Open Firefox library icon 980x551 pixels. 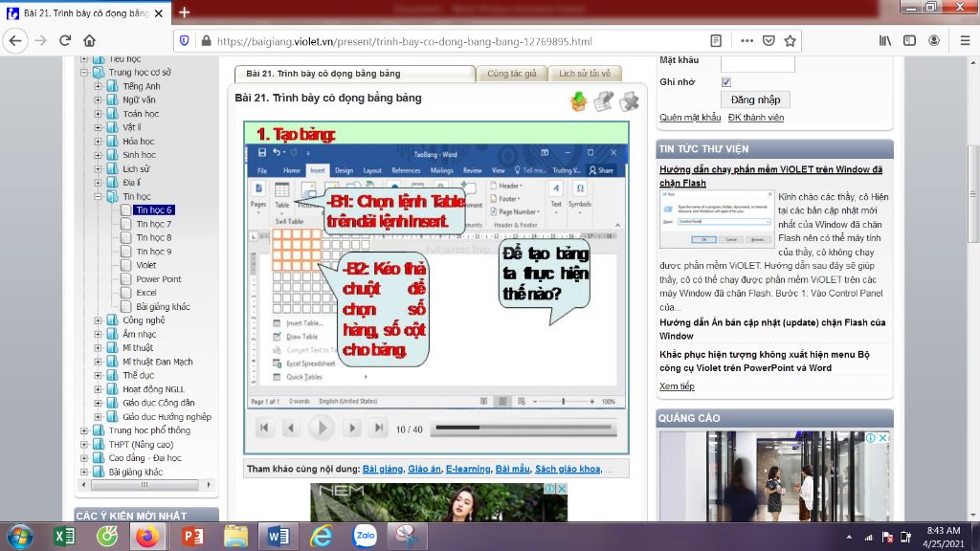[x=885, y=40]
